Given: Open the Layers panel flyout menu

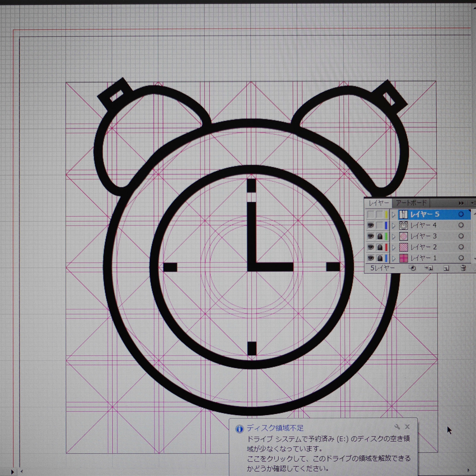Looking at the screenshot, I should [x=473, y=203].
